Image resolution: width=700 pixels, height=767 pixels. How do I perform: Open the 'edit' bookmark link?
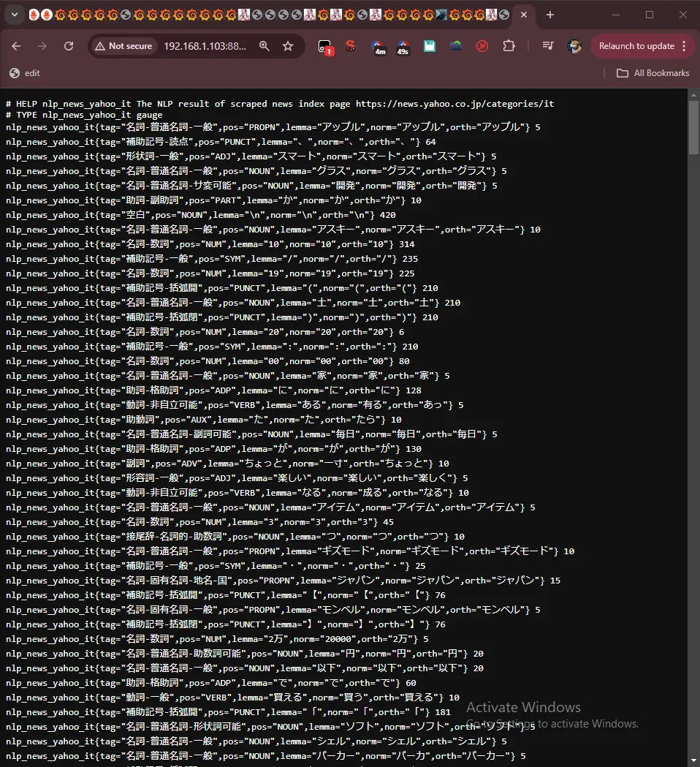click(25, 73)
